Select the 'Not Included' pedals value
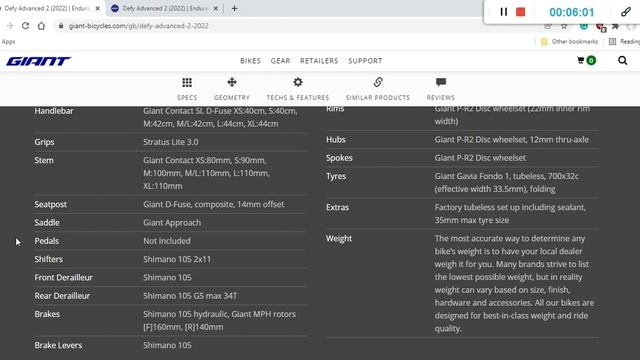This screenshot has width=640, height=360. pyautogui.click(x=167, y=241)
